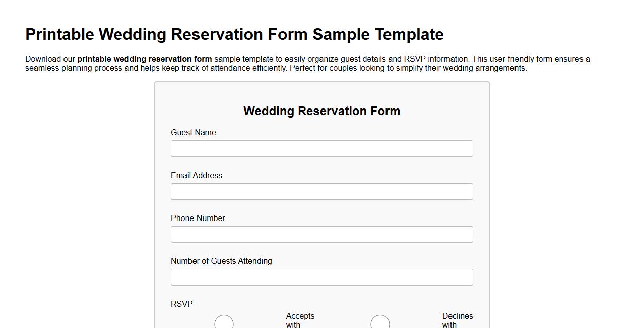Click the Email Address text box
This screenshot has height=328, width=644.
[x=321, y=191]
